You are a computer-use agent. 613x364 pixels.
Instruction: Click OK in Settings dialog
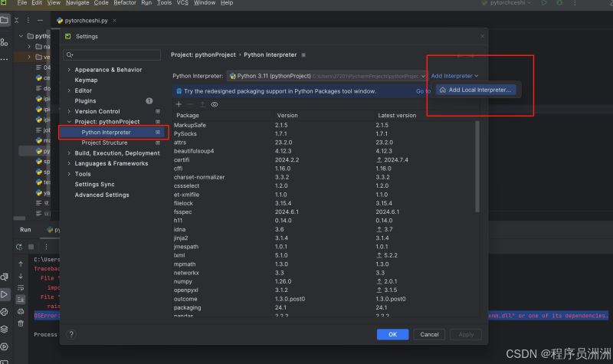392,334
